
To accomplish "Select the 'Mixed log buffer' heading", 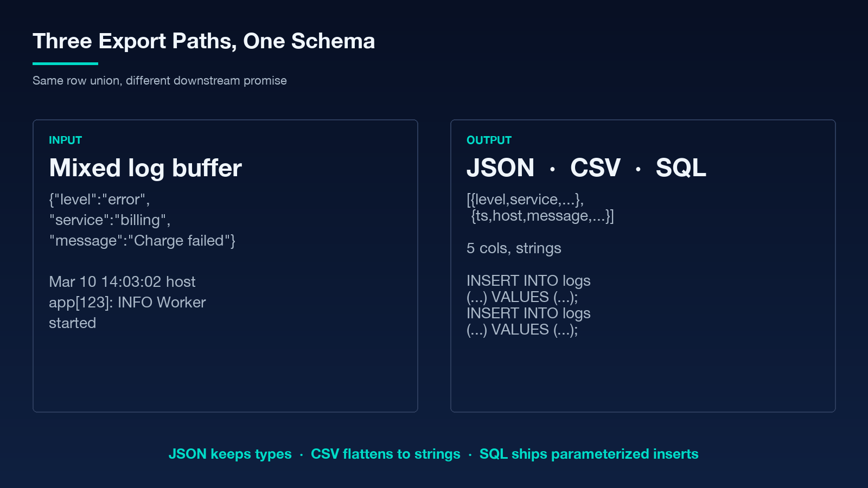I will click(145, 168).
